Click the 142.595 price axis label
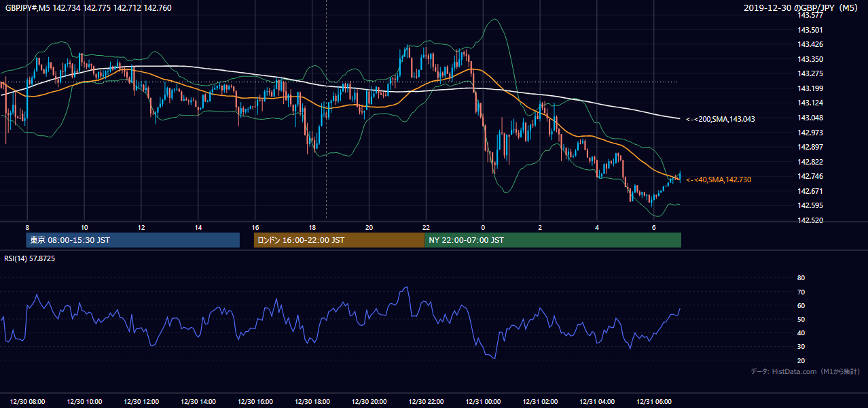 tap(810, 205)
